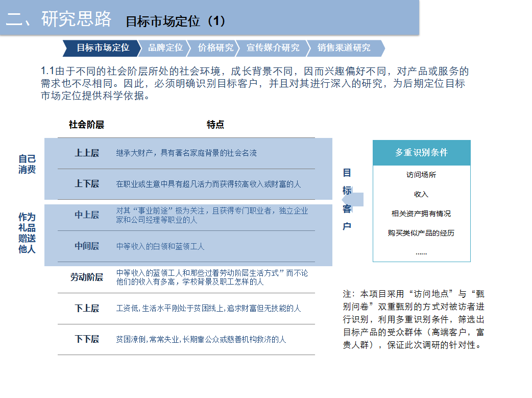Click text 贫困潦倒,常常失业
Screen dimensions: 532x398
pyautogui.click(x=148, y=339)
